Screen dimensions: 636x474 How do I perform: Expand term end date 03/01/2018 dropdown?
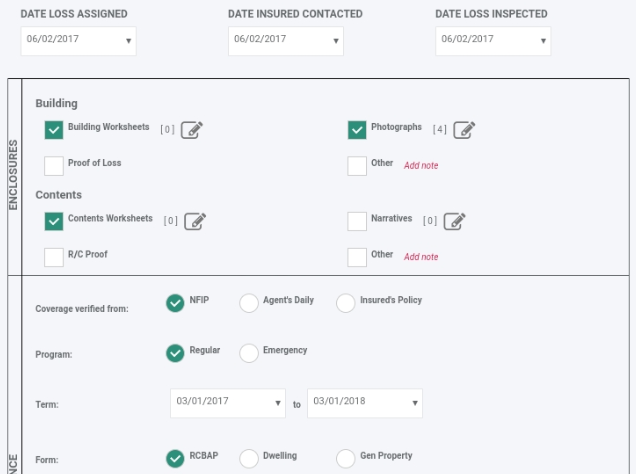[365, 403]
